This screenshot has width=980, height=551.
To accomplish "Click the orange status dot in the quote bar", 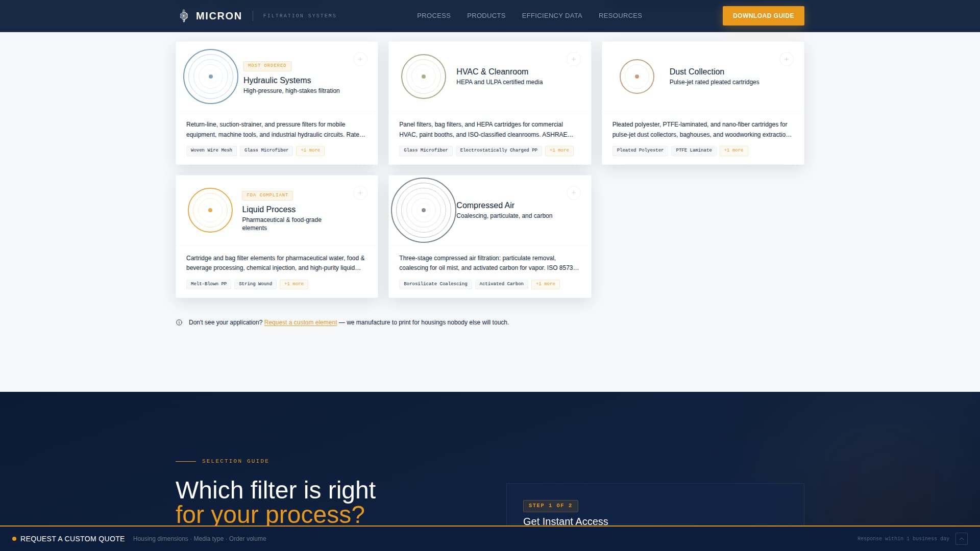I will tap(15, 538).
